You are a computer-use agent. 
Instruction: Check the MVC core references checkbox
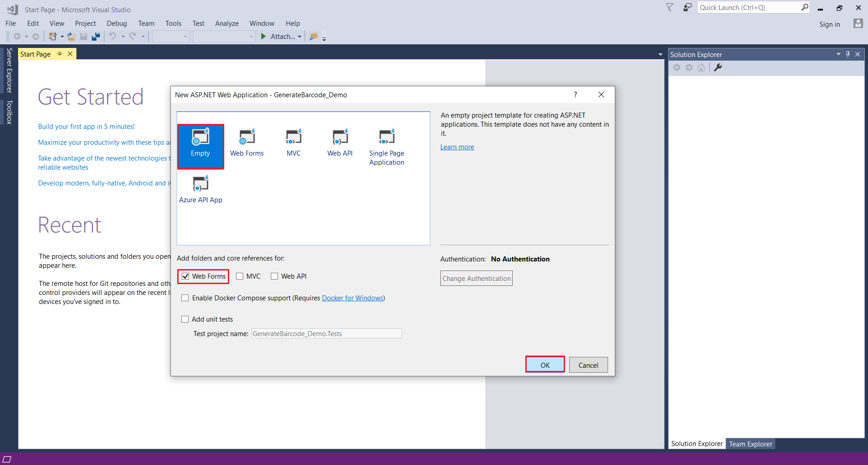point(240,276)
